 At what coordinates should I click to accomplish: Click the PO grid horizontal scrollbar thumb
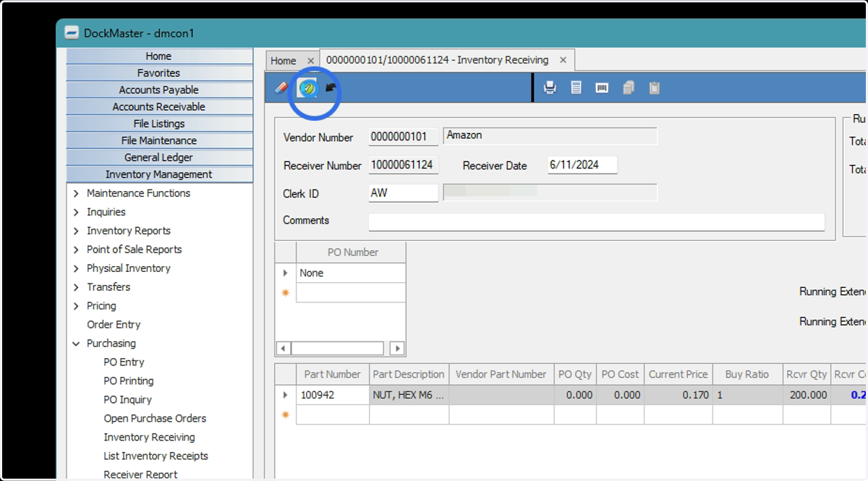click(x=338, y=349)
